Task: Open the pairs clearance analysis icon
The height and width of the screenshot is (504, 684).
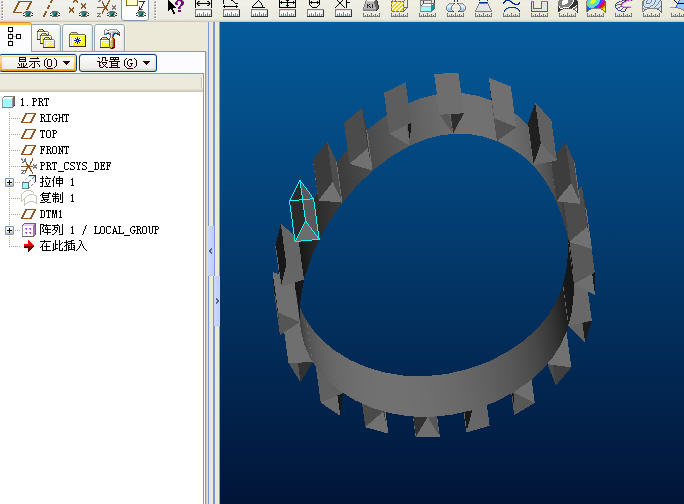Action: pos(455,8)
